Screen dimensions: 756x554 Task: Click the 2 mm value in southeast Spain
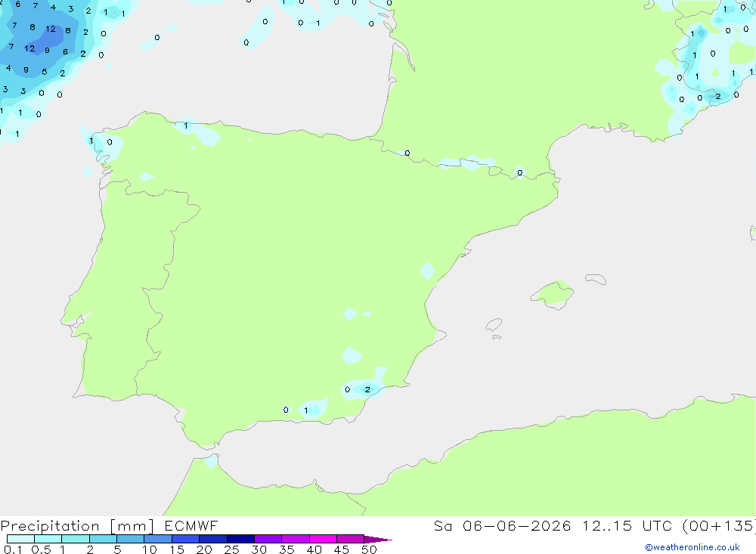tap(367, 389)
